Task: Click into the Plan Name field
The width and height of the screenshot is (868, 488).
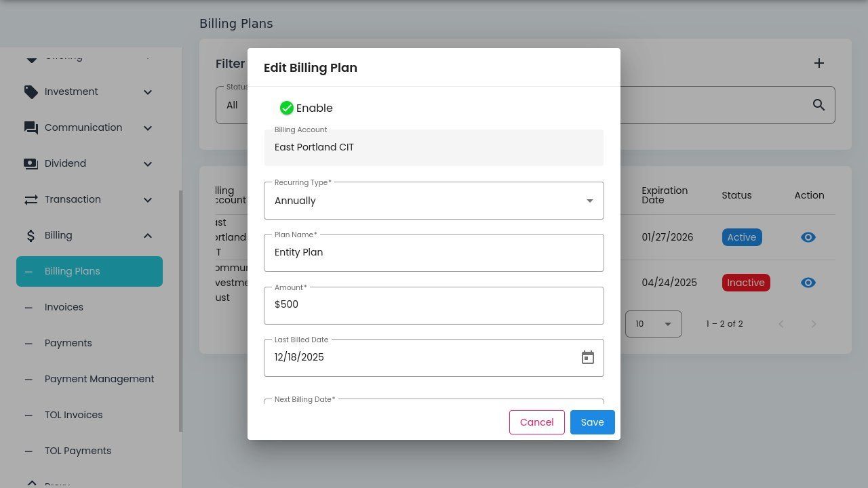Action: click(434, 253)
